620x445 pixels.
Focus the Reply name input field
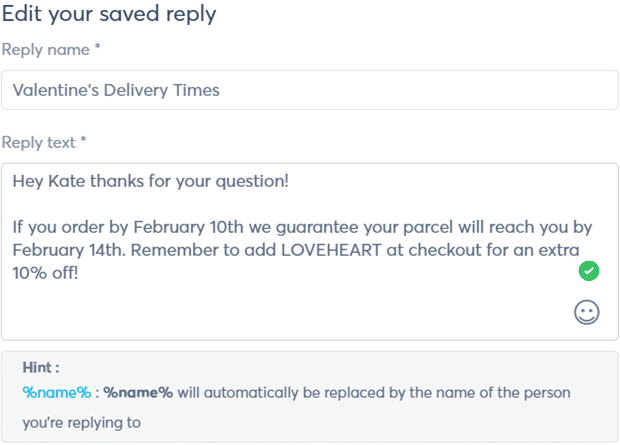click(x=310, y=90)
